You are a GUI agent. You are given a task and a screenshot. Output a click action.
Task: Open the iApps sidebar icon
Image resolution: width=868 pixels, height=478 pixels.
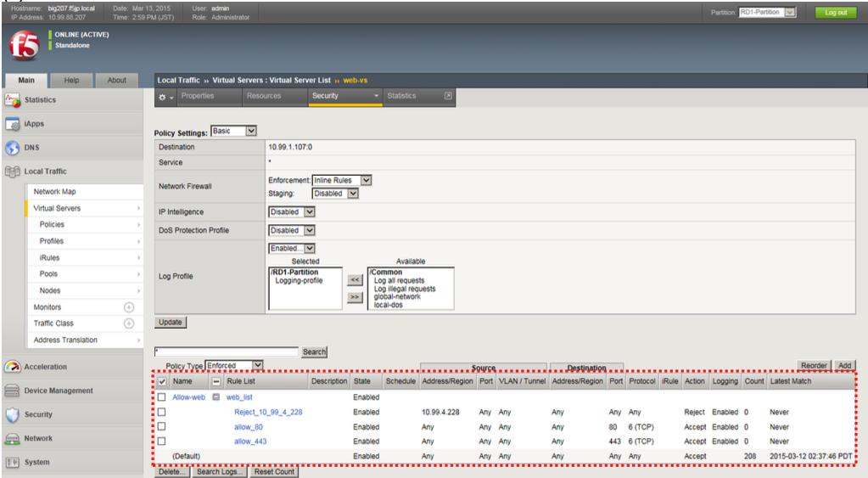pos(12,124)
